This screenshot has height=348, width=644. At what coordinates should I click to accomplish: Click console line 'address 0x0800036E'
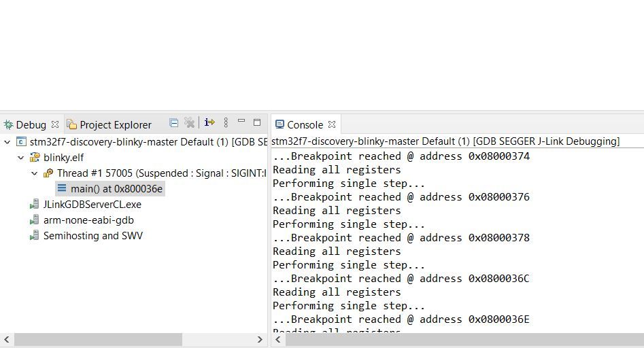tap(475, 319)
